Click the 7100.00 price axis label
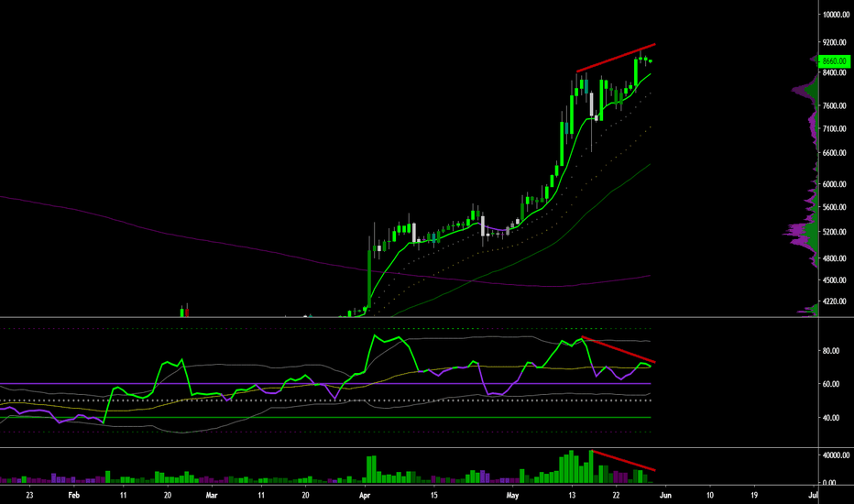Image resolution: width=854 pixels, height=504 pixels. pyautogui.click(x=835, y=128)
